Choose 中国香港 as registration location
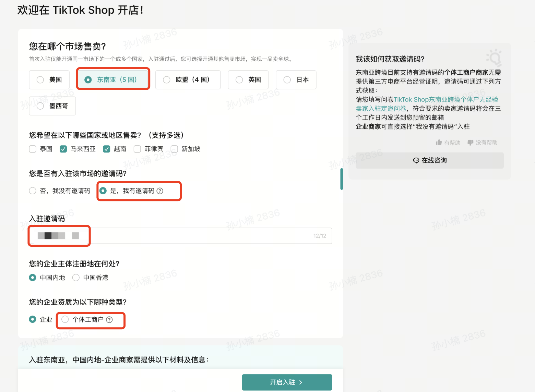 tap(76, 278)
